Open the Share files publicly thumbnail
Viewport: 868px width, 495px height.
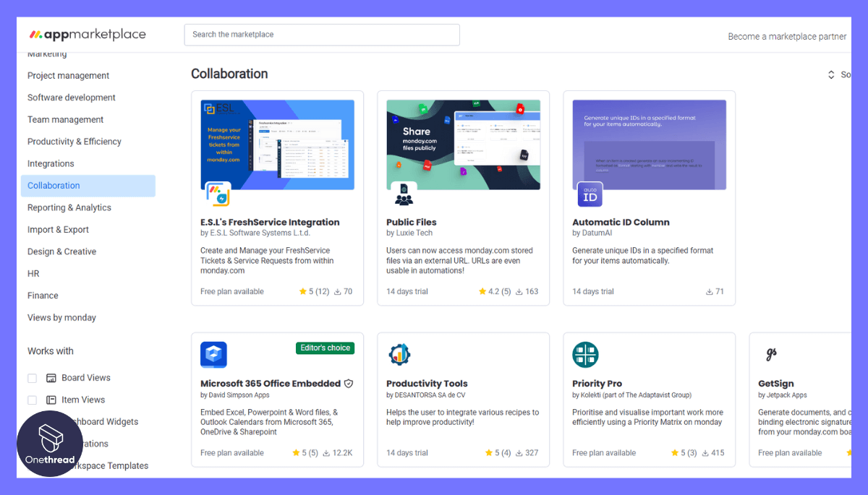(x=464, y=145)
